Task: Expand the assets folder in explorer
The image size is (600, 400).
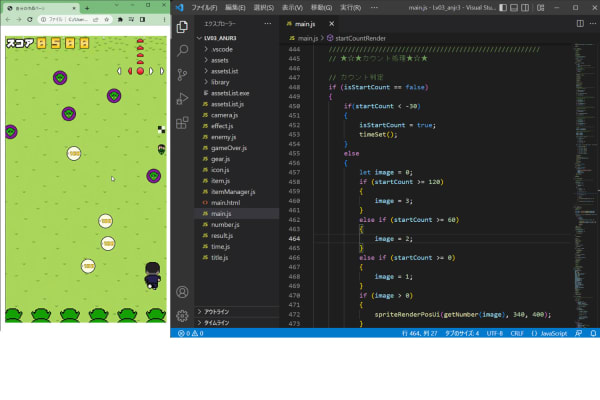Action: [219, 60]
